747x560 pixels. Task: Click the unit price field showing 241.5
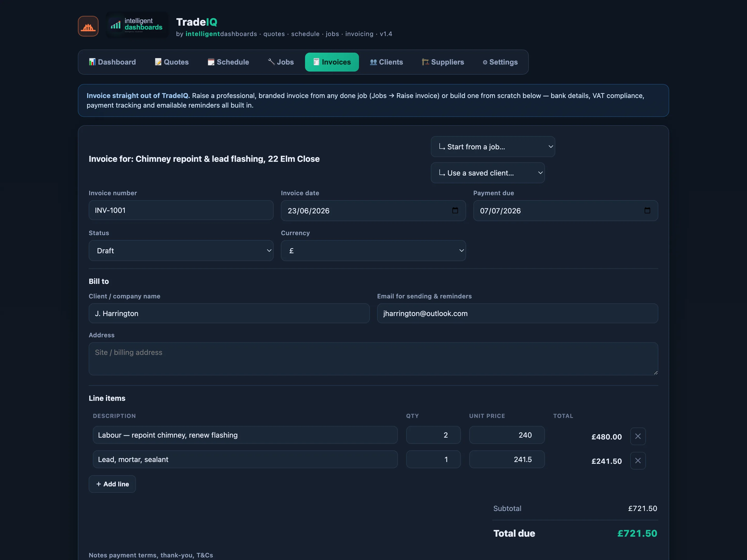507,459
